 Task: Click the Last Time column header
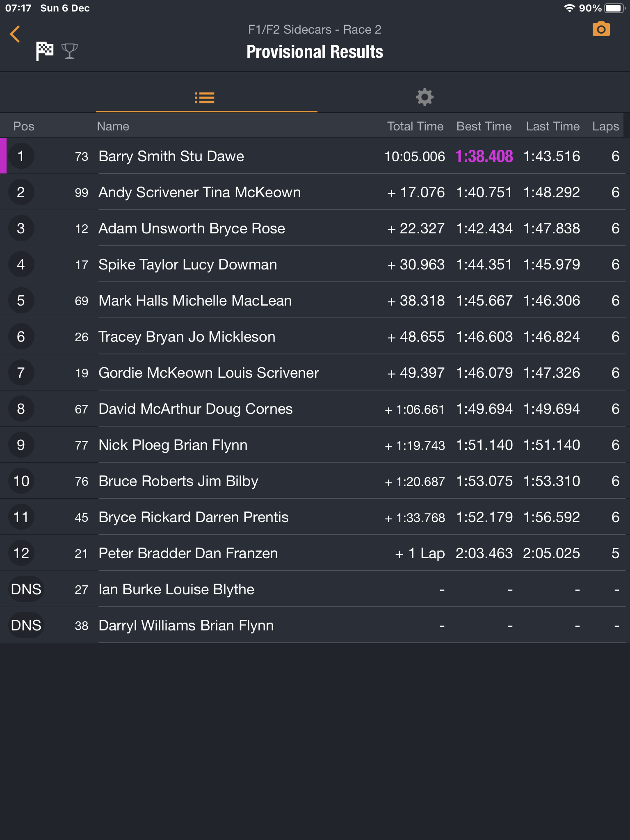click(552, 126)
